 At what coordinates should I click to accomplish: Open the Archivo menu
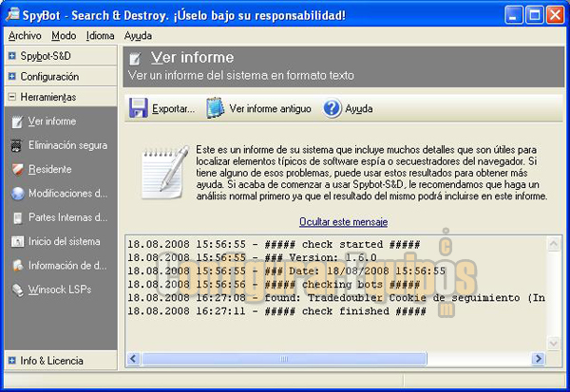coord(25,36)
